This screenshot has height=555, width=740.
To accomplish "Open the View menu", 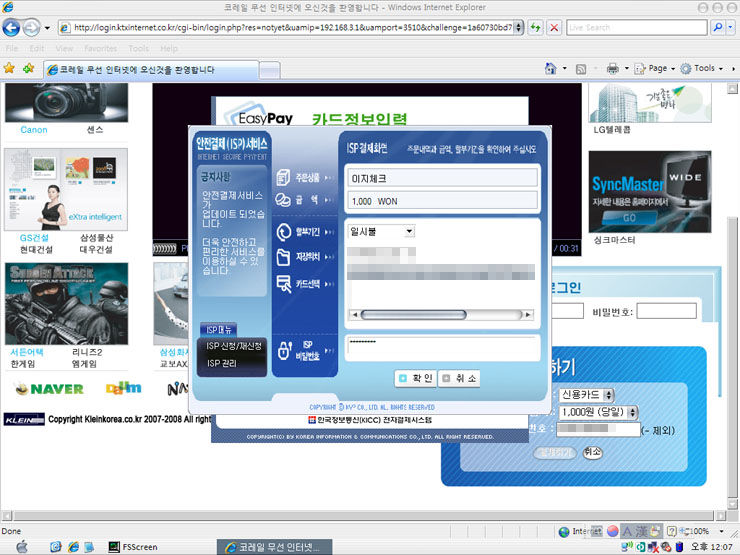I will point(64,48).
